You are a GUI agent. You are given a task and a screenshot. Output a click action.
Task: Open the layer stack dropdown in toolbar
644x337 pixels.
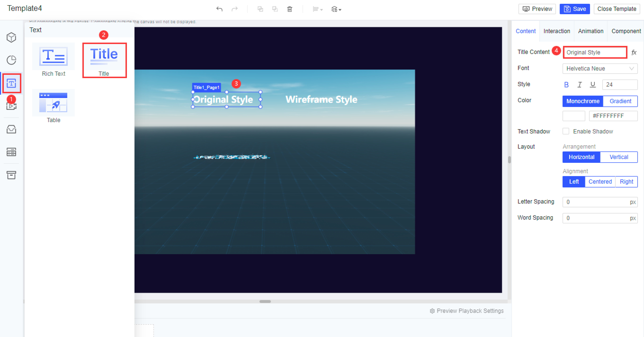[x=336, y=9]
